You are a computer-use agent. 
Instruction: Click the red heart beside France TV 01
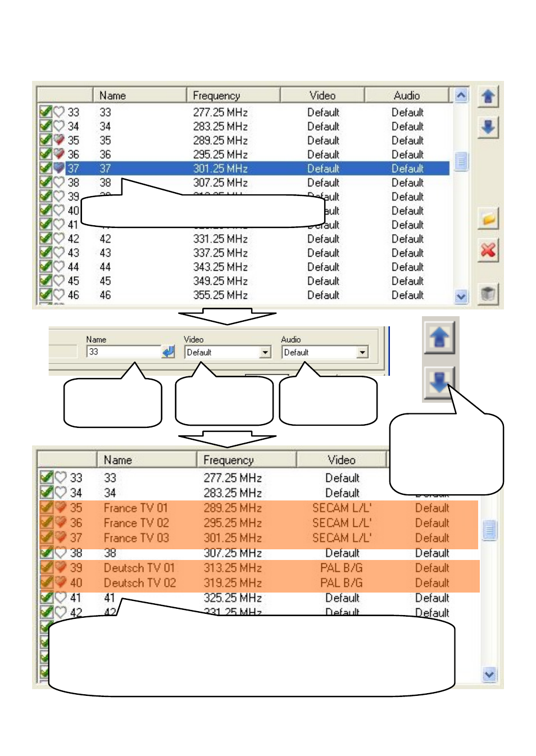click(x=61, y=507)
